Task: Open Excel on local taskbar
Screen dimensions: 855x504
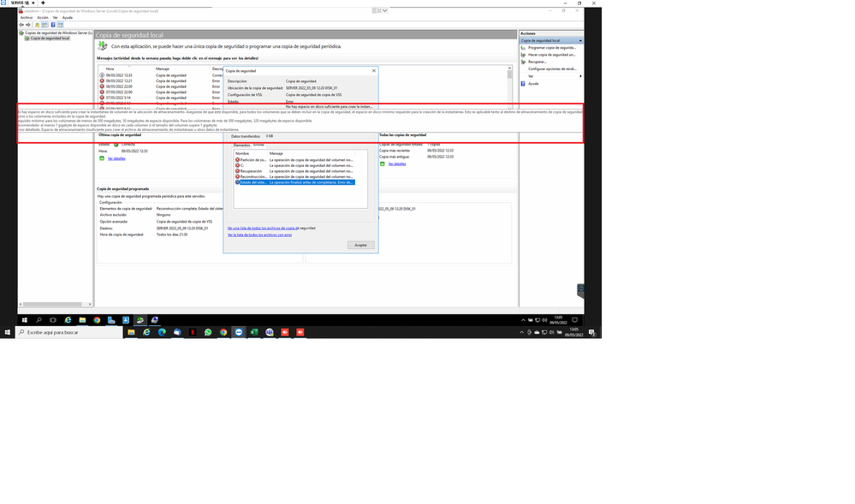Action: 254,332
